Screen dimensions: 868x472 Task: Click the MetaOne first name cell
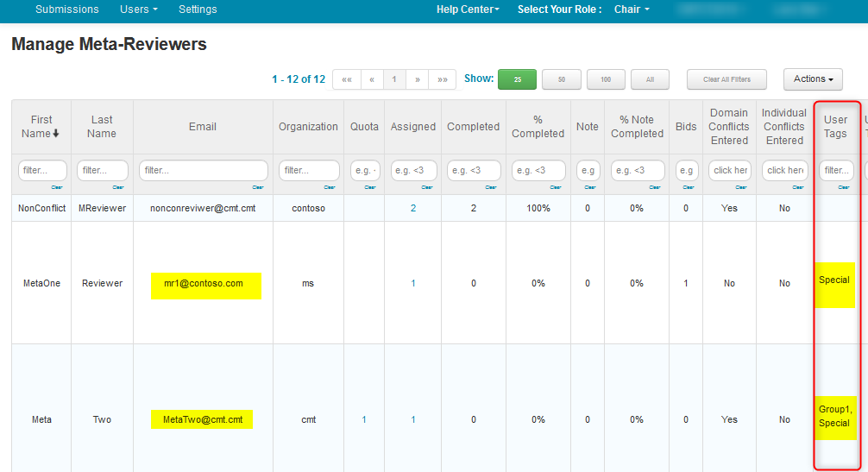(x=41, y=283)
